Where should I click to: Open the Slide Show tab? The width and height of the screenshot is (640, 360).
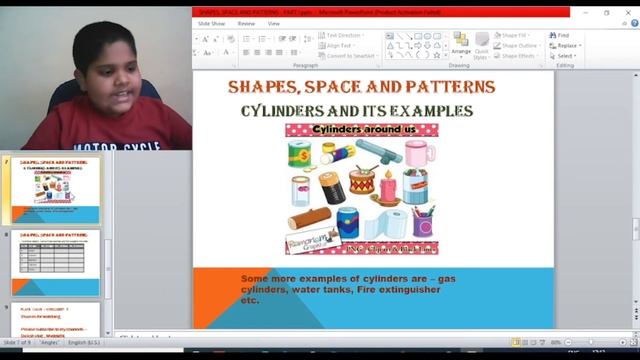click(x=211, y=24)
